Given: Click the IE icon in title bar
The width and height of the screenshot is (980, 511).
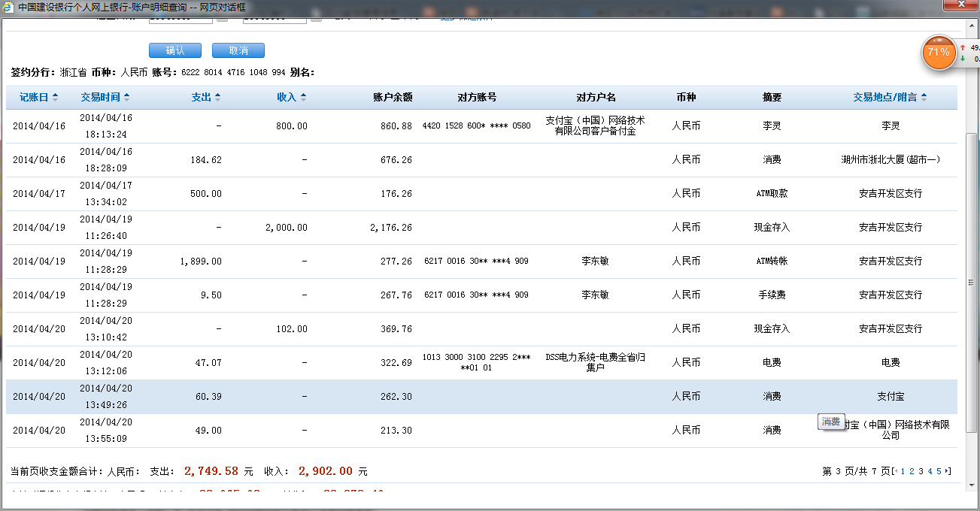Looking at the screenshot, I should point(8,7).
